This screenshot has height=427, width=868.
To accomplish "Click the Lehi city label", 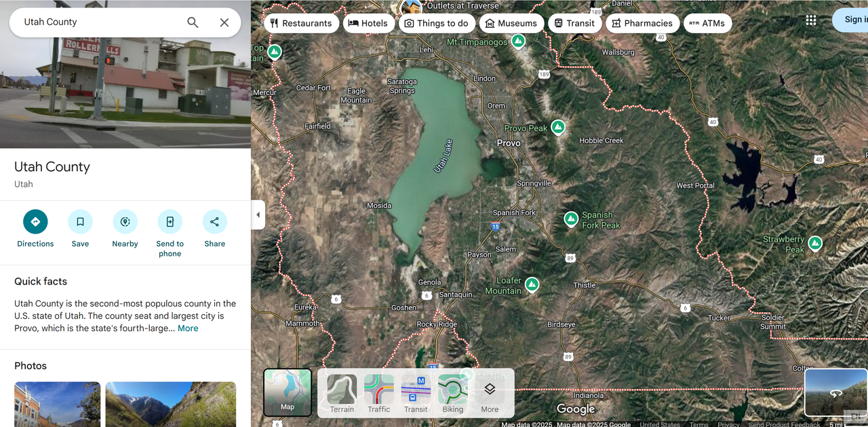I will pyautogui.click(x=426, y=50).
